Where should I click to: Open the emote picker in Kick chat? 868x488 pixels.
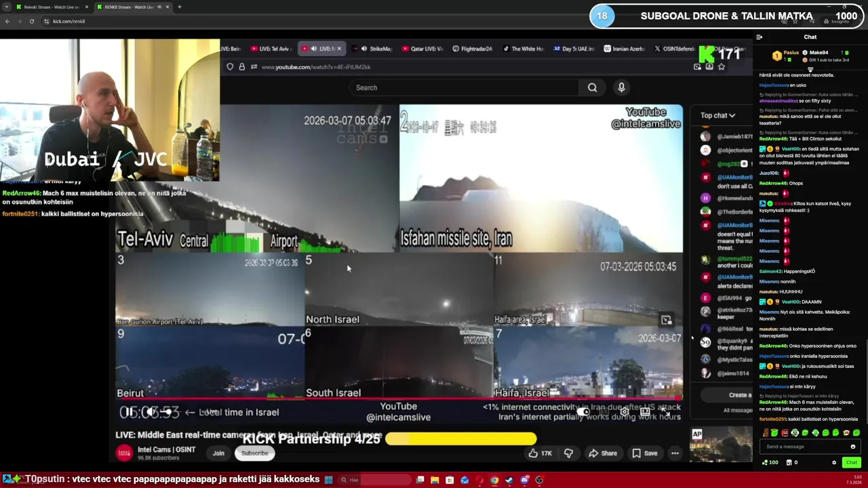tap(853, 447)
